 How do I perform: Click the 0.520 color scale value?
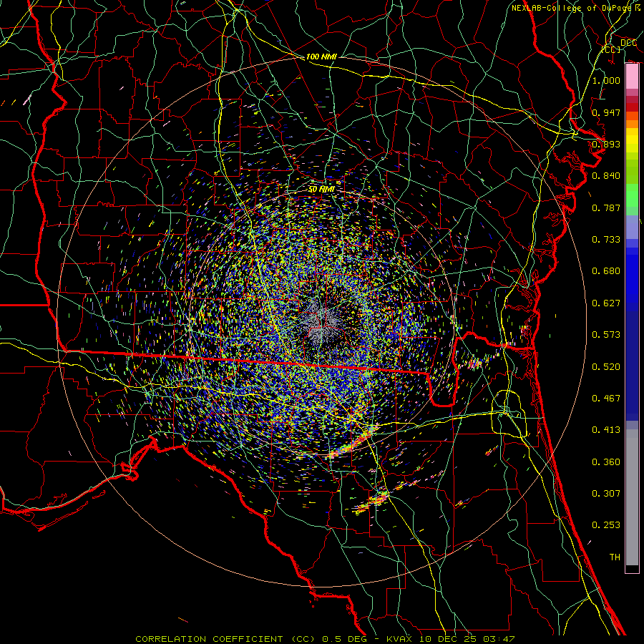(x=606, y=367)
